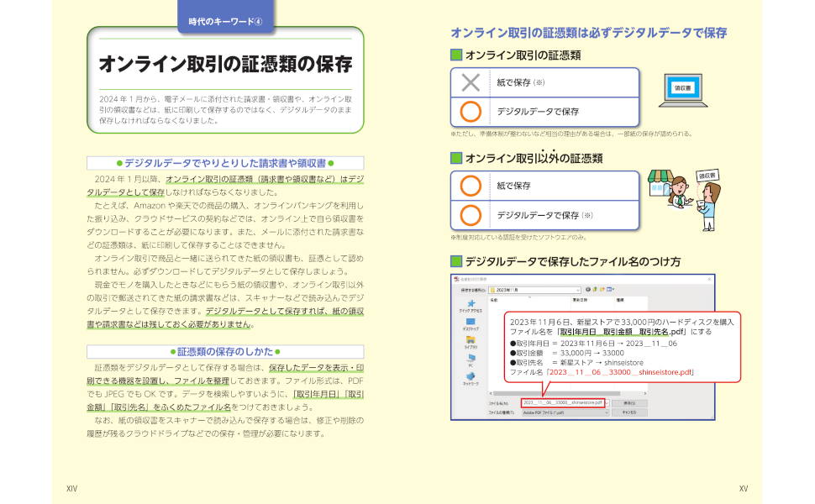Click the laptop illustration showing 領収書
This screenshot has height=504, width=815.
[x=683, y=91]
